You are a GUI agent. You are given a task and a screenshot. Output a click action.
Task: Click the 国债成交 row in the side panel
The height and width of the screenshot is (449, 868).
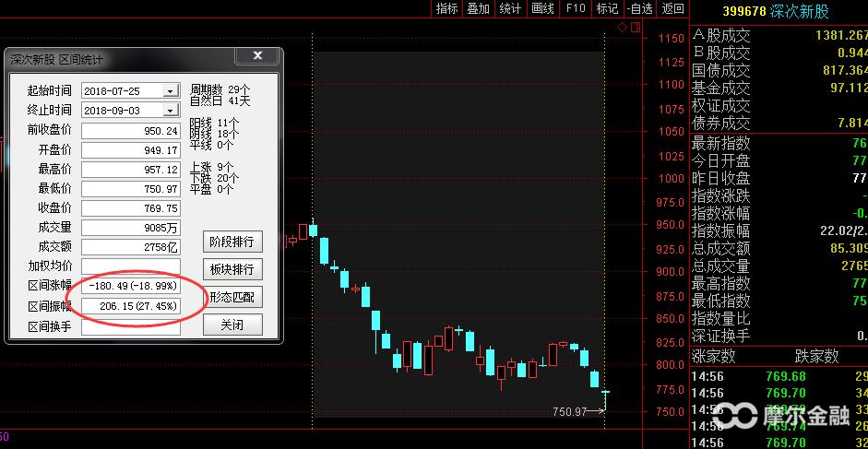pos(779,70)
